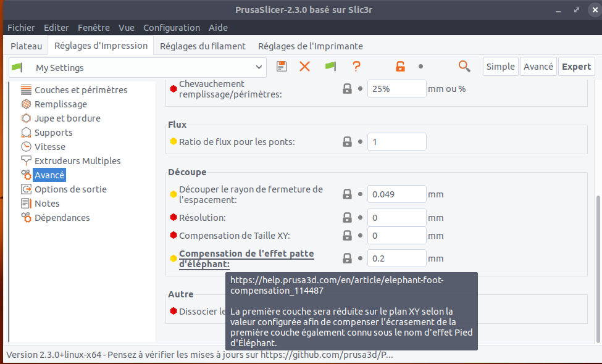Image resolution: width=602 pixels, height=364 pixels.
Task: Select Dépendances page
Action: coord(62,218)
